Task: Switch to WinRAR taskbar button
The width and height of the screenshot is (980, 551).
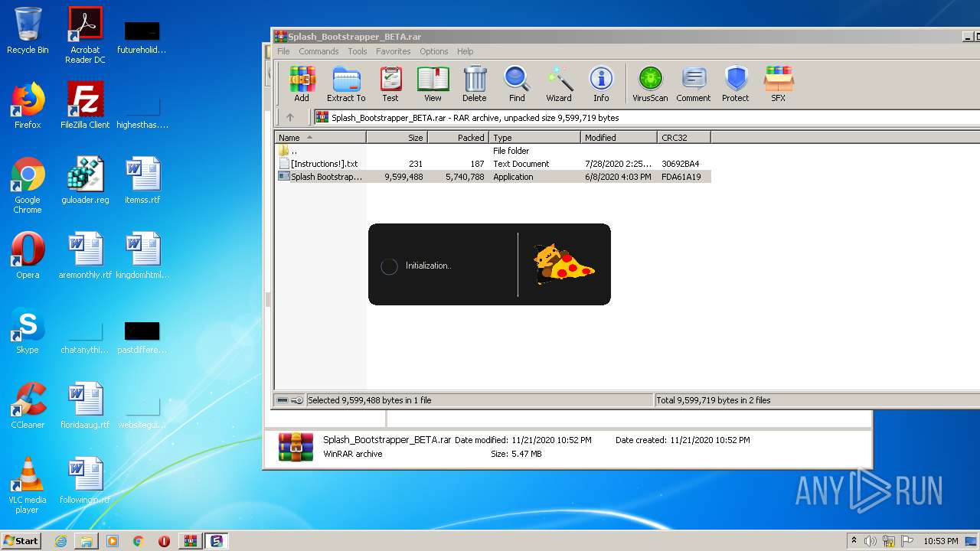Action: 191,541
